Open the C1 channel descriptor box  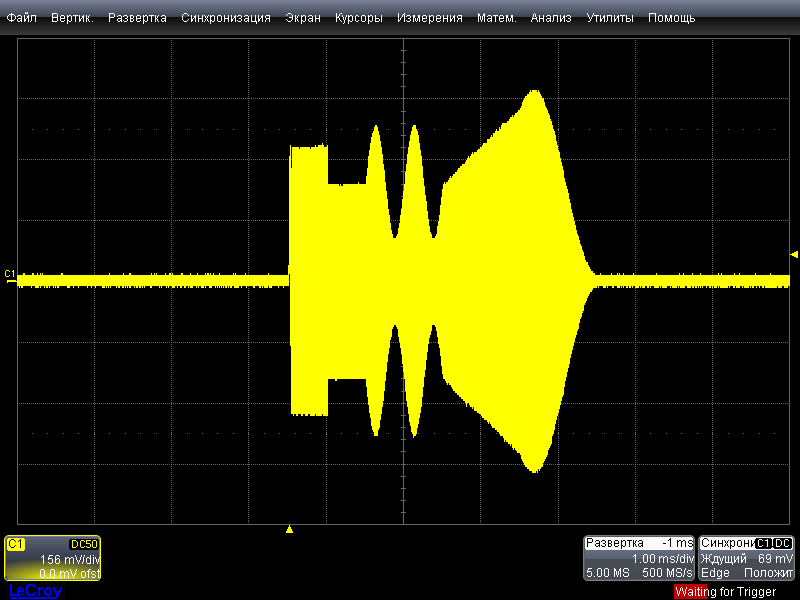pos(52,558)
